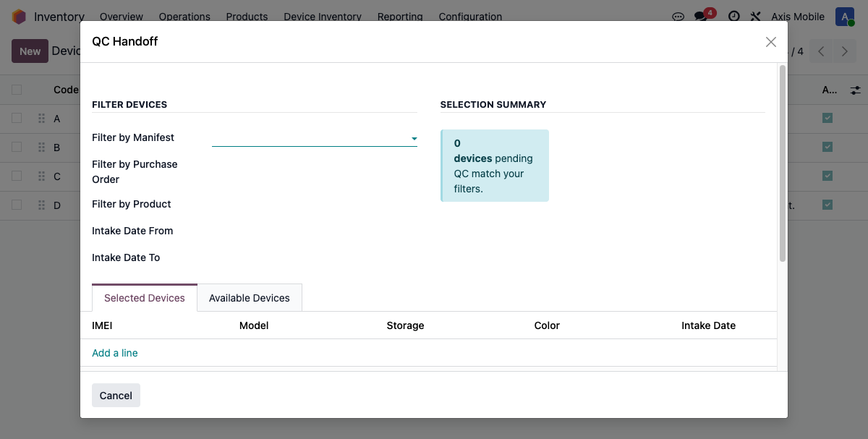Click the Add a line link

115,353
